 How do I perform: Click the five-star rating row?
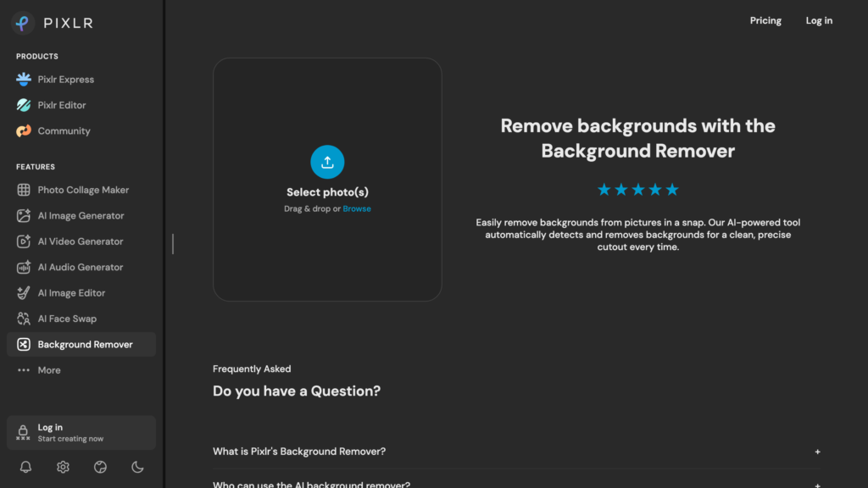(637, 190)
